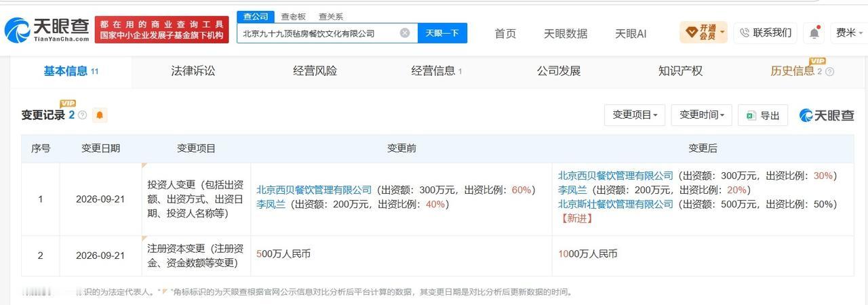Click the 2026-09-21 date in row 2

[101, 256]
